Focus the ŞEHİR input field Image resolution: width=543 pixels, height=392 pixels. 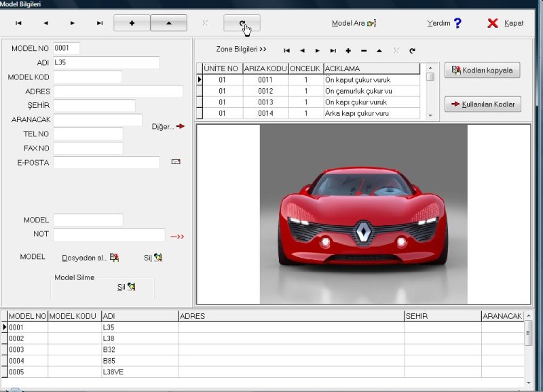[x=94, y=105]
